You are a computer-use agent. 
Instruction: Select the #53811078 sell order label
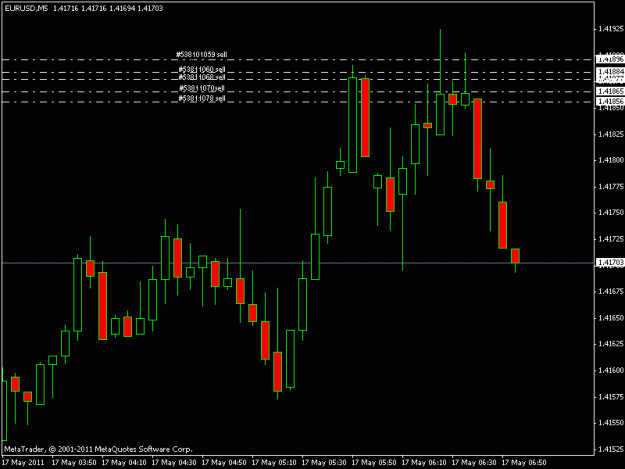[202, 98]
